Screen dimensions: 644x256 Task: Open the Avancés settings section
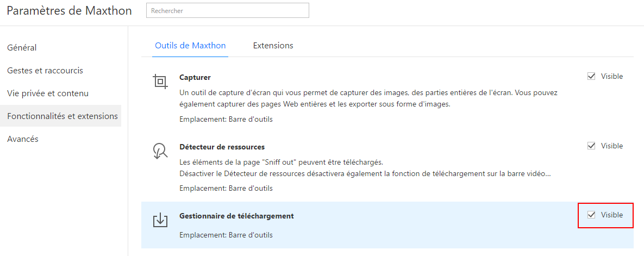(x=23, y=139)
